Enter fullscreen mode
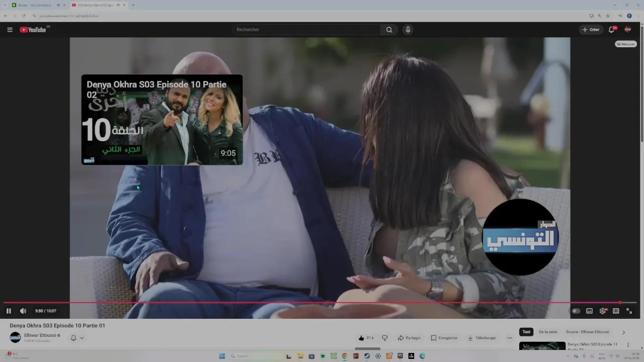Image resolution: width=644 pixels, height=362 pixels. [x=629, y=311]
